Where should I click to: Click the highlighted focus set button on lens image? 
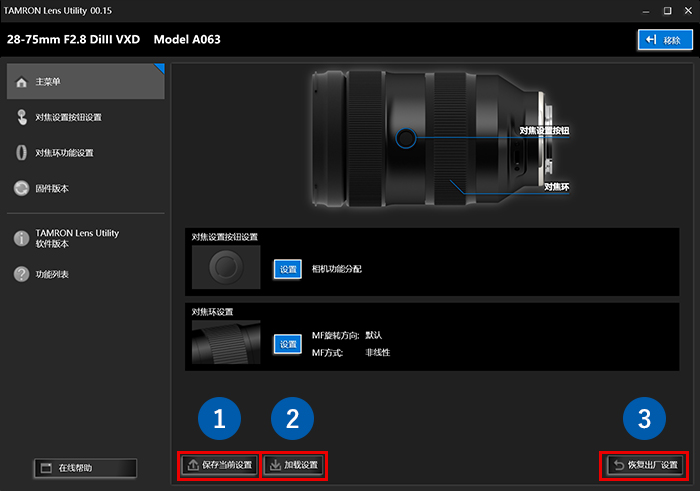click(x=406, y=138)
